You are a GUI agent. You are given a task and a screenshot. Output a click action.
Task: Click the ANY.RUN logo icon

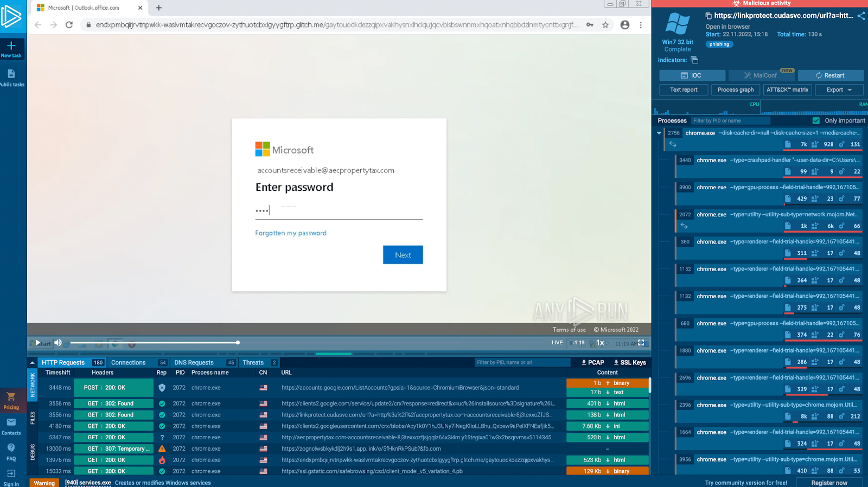point(11,16)
